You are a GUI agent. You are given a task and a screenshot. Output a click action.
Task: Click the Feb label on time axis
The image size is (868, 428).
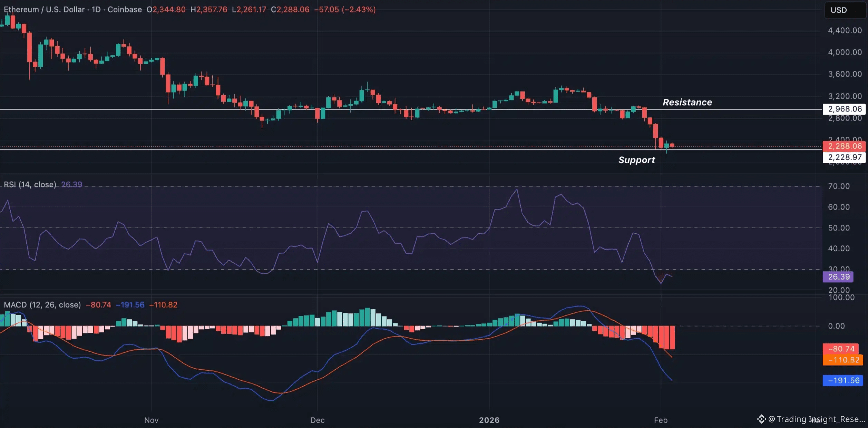point(661,420)
